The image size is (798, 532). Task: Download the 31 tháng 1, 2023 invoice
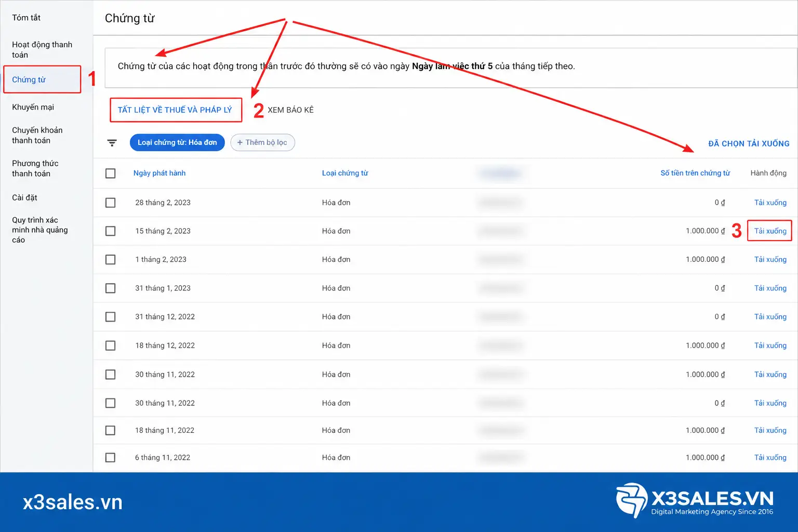pyautogui.click(x=770, y=288)
